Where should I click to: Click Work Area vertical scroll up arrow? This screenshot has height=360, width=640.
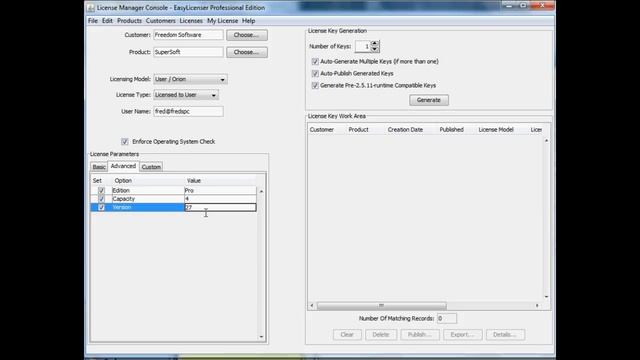(x=547, y=140)
